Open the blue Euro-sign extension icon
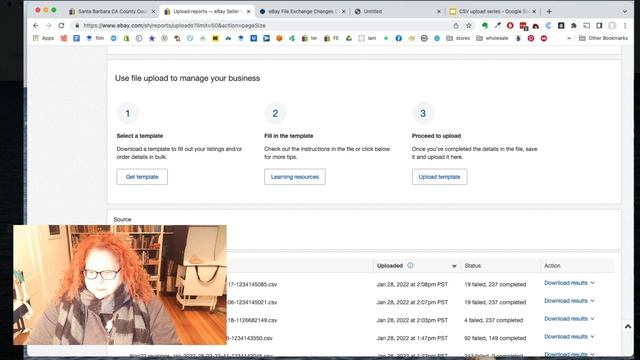 pos(548,25)
